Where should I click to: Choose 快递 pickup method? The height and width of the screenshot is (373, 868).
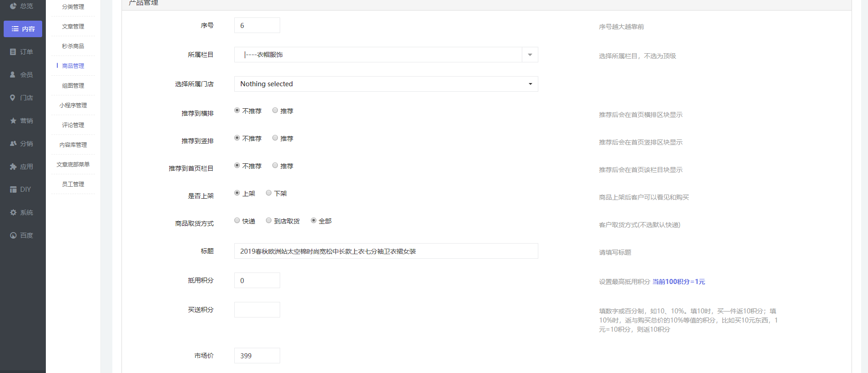(x=237, y=220)
